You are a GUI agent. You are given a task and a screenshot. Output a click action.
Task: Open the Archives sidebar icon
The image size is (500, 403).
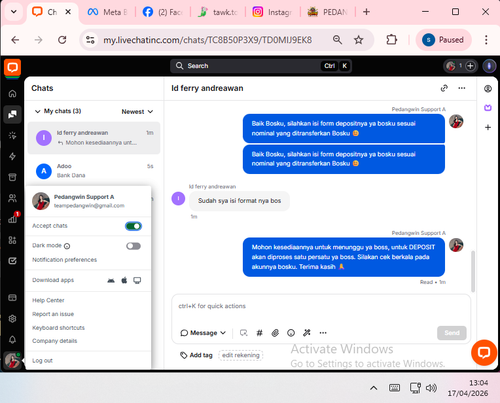pyautogui.click(x=12, y=177)
